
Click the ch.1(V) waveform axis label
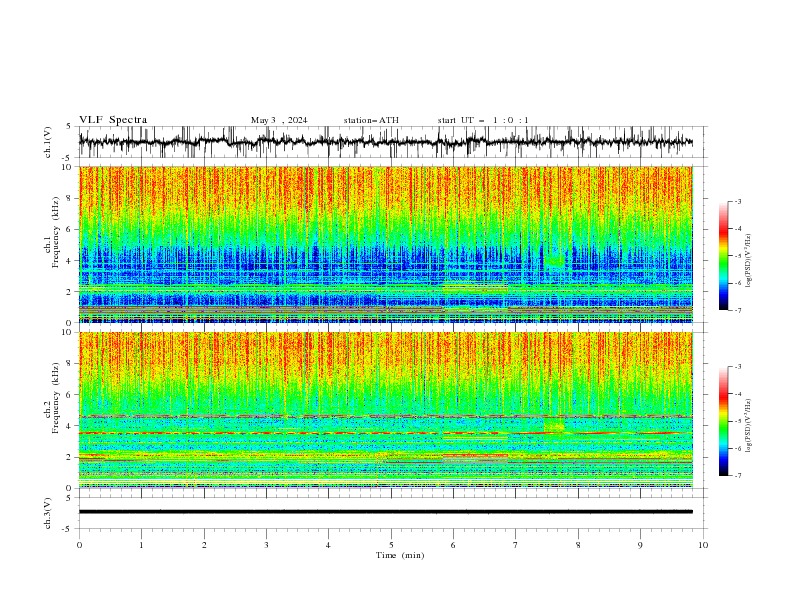click(48, 142)
